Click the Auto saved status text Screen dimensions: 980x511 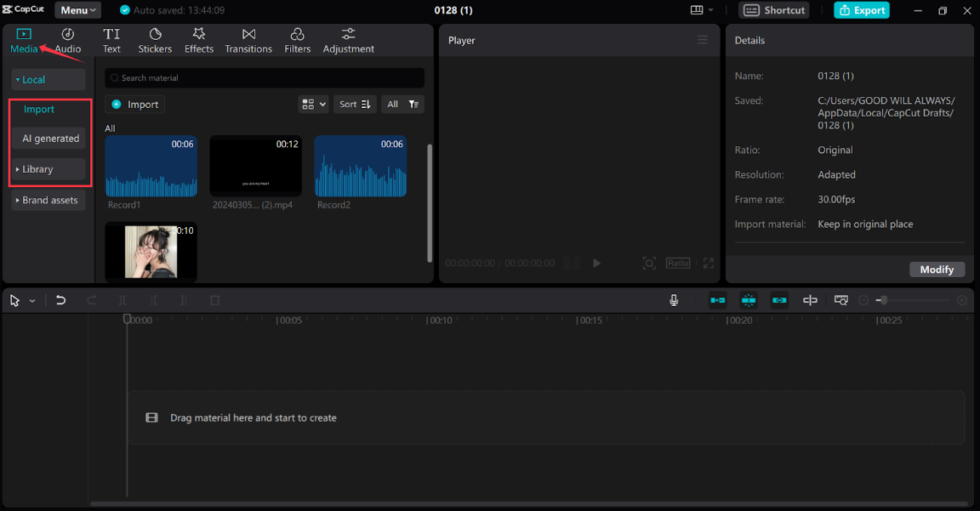(x=179, y=10)
